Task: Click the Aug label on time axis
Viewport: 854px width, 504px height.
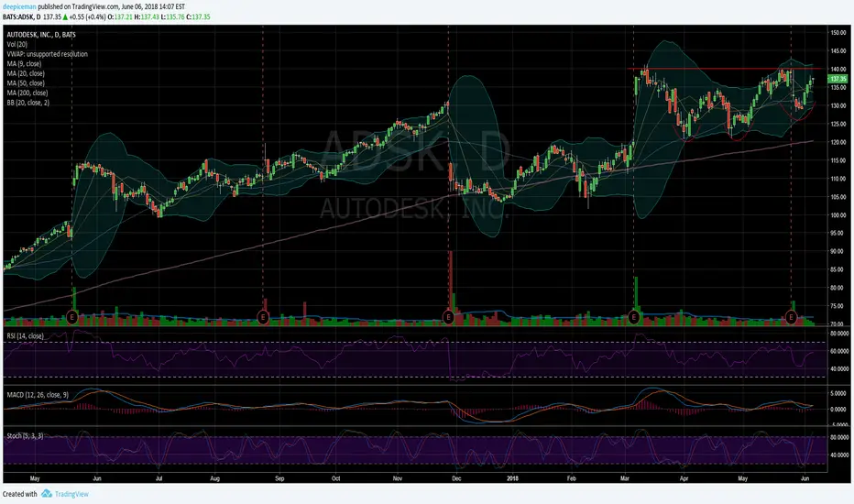Action: point(214,478)
